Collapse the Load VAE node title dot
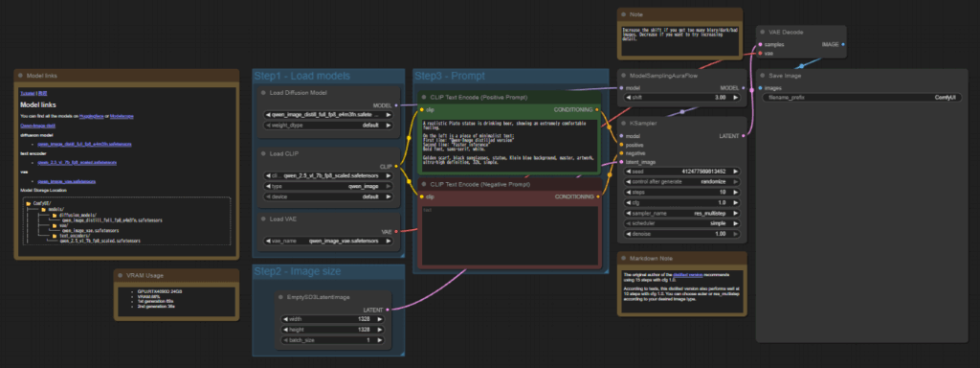 click(x=264, y=219)
